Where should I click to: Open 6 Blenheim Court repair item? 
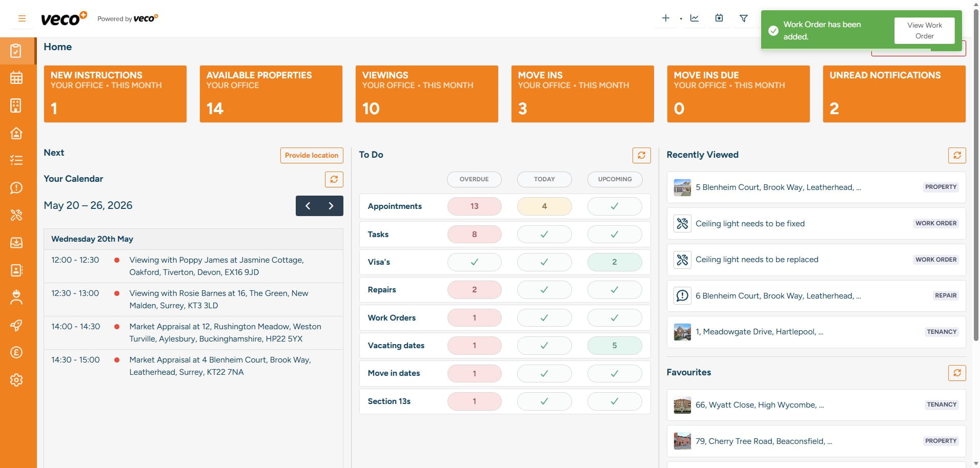pyautogui.click(x=816, y=296)
